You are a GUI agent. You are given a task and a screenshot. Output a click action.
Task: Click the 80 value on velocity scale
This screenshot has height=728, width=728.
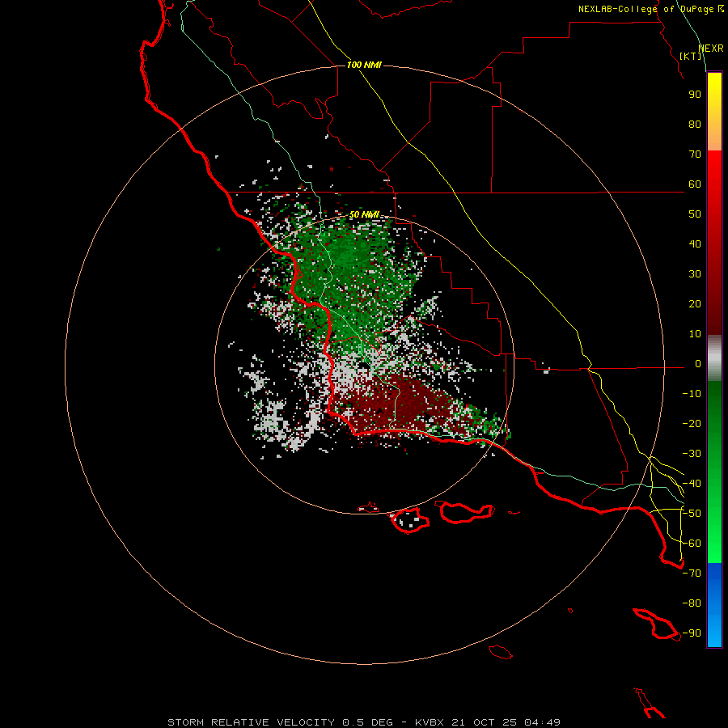point(695,124)
